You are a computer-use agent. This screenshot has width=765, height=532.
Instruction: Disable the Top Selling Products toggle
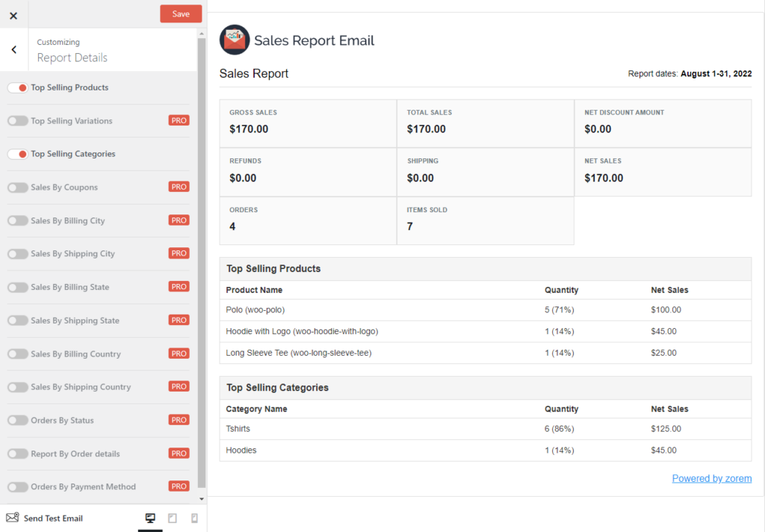[x=16, y=87]
